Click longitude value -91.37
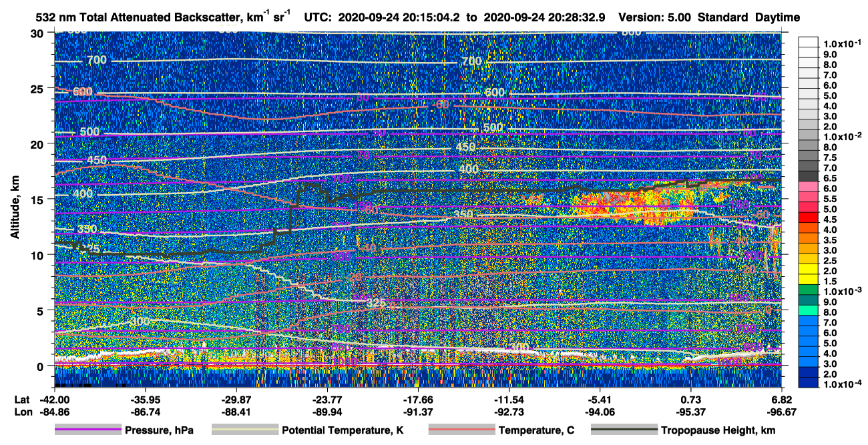868x445 pixels. pyautogui.click(x=418, y=411)
